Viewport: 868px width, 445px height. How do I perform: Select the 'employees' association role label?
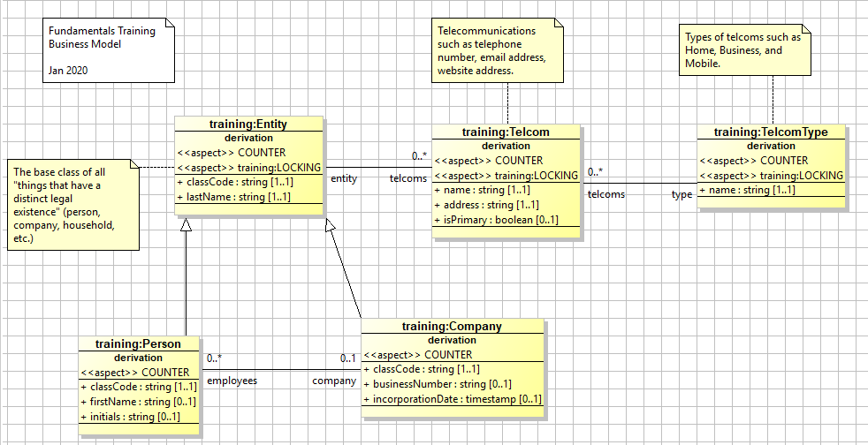tap(232, 381)
